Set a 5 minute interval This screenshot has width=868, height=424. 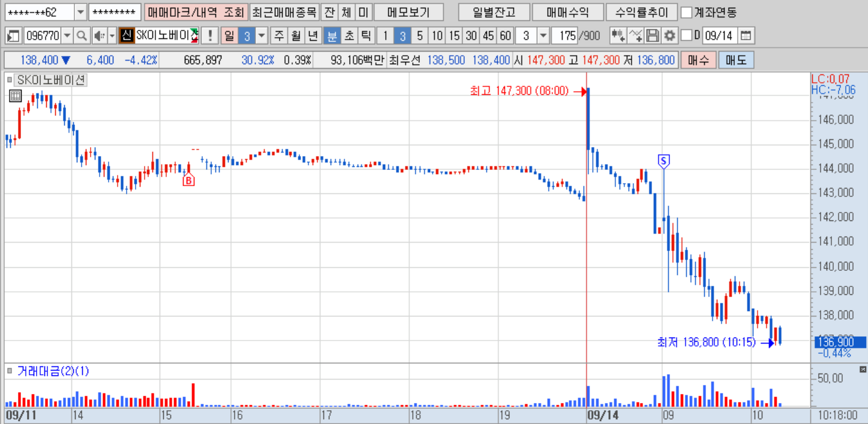pyautogui.click(x=419, y=36)
